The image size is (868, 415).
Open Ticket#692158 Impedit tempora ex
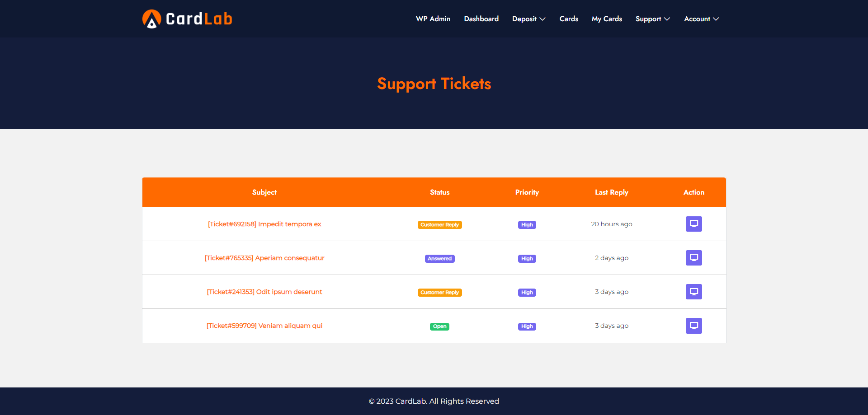click(x=264, y=224)
